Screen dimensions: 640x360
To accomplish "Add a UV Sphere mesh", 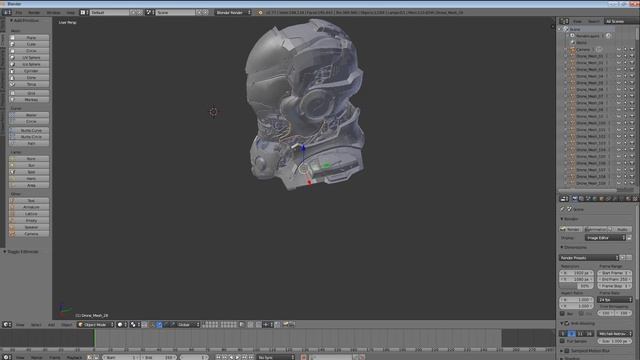I will 29,58.
